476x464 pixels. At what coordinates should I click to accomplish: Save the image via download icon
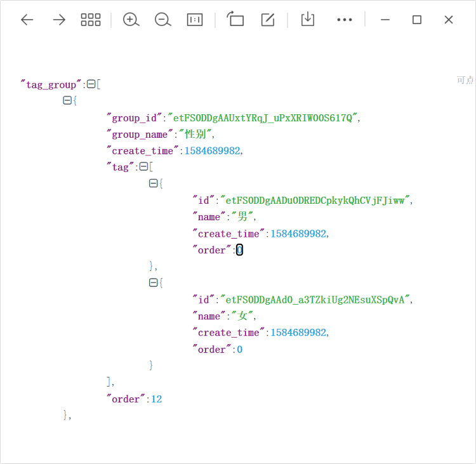307,20
